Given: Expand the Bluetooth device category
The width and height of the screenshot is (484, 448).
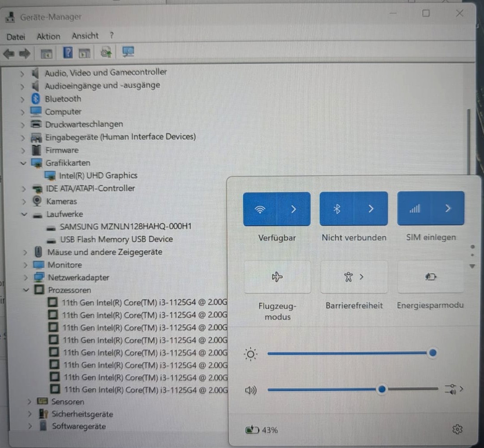Looking at the screenshot, I should [x=22, y=99].
